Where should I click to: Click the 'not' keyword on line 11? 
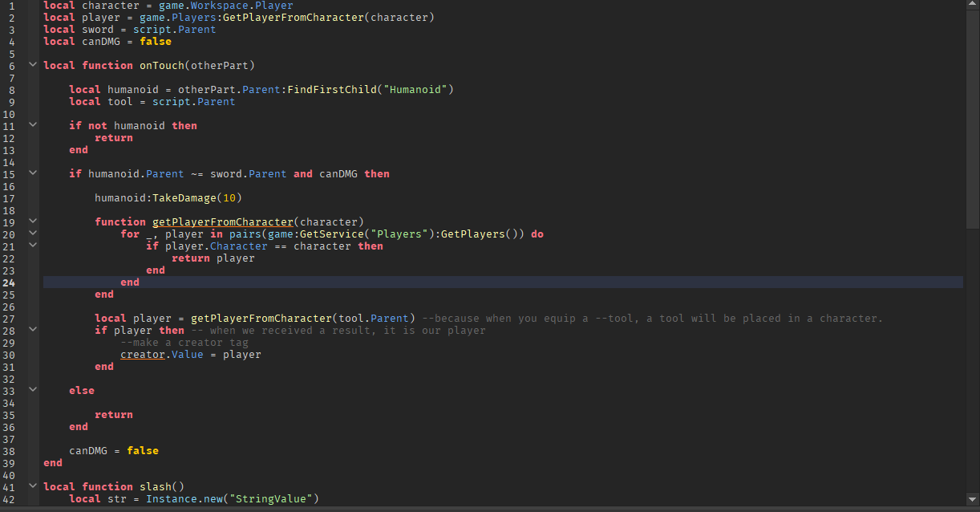98,126
